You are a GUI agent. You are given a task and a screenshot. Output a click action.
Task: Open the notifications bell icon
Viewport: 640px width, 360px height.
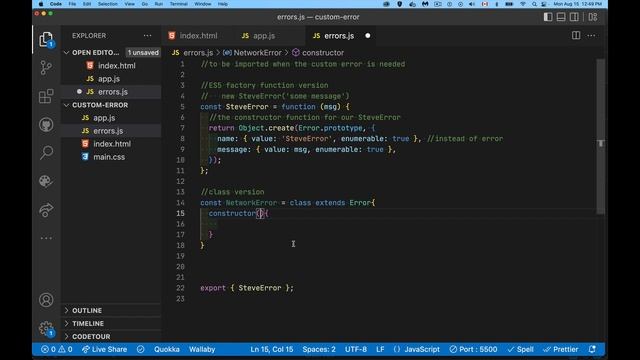coord(592,349)
